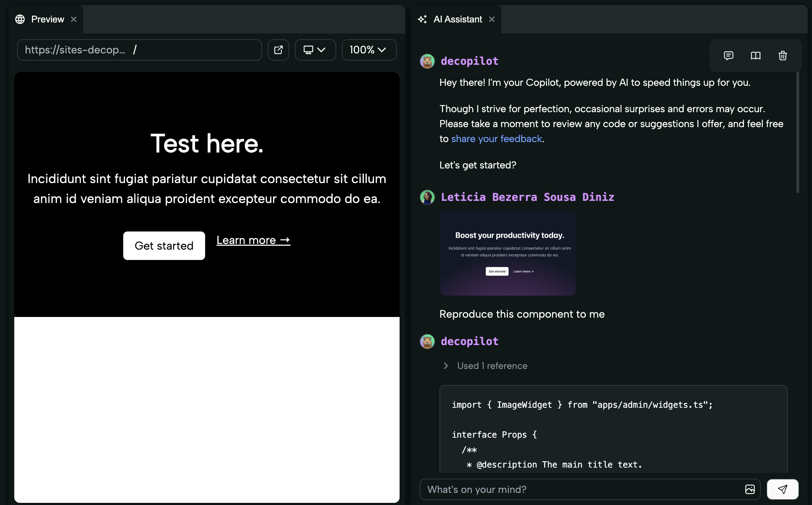This screenshot has height=505, width=812.
Task: Click the trash icon to clear chat
Action: click(782, 56)
